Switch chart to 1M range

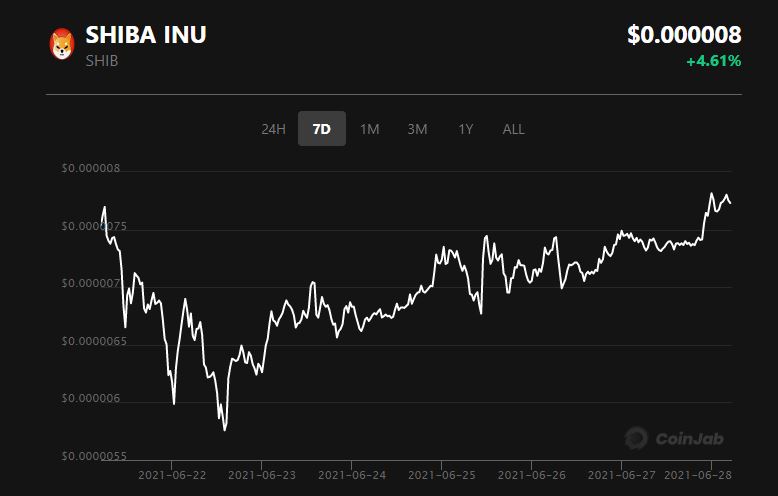(370, 129)
